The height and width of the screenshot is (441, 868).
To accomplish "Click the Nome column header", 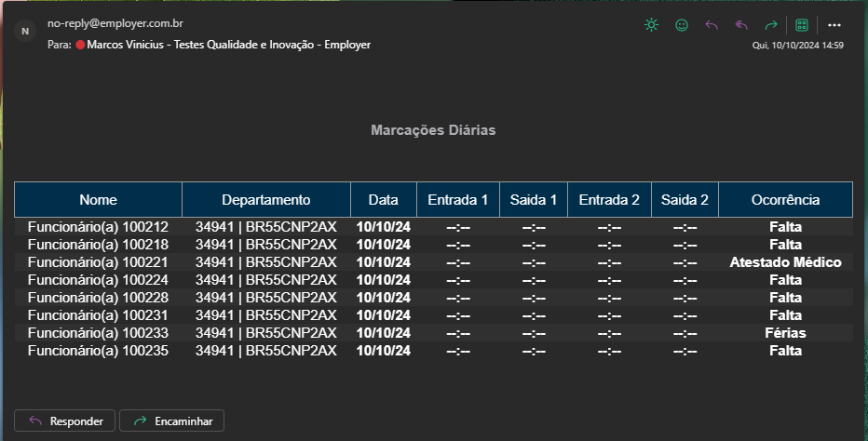I will (98, 200).
